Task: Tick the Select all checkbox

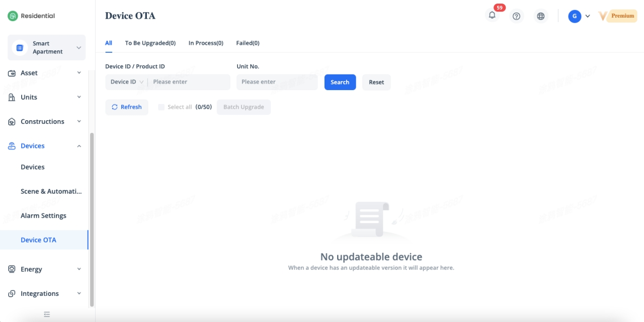Action: click(161, 107)
